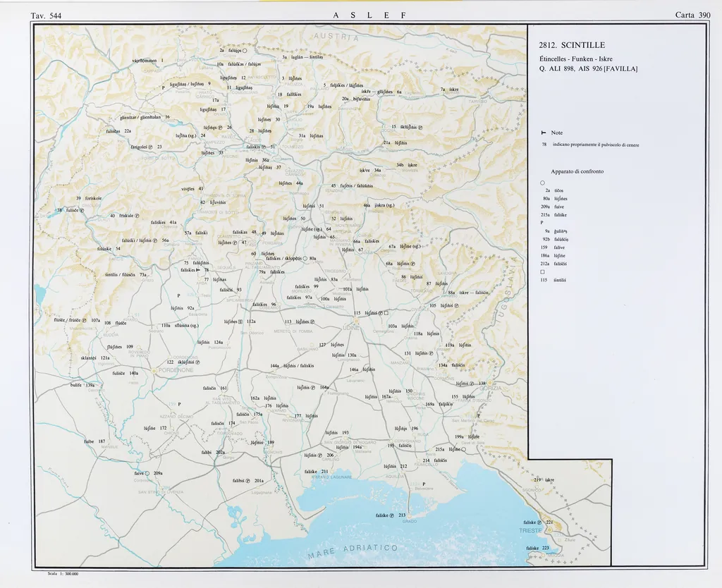722x588 pixels.
Task: Click the flag symbol beside the Note heading
Action: (543, 133)
